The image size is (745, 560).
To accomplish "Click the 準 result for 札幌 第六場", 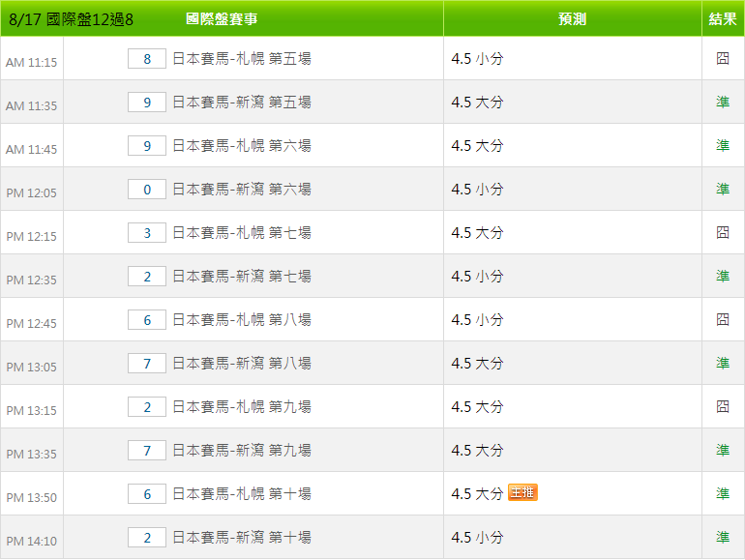I will point(723,145).
